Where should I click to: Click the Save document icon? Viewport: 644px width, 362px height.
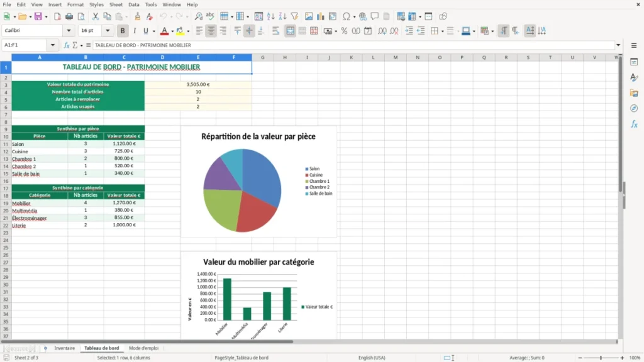38,16
